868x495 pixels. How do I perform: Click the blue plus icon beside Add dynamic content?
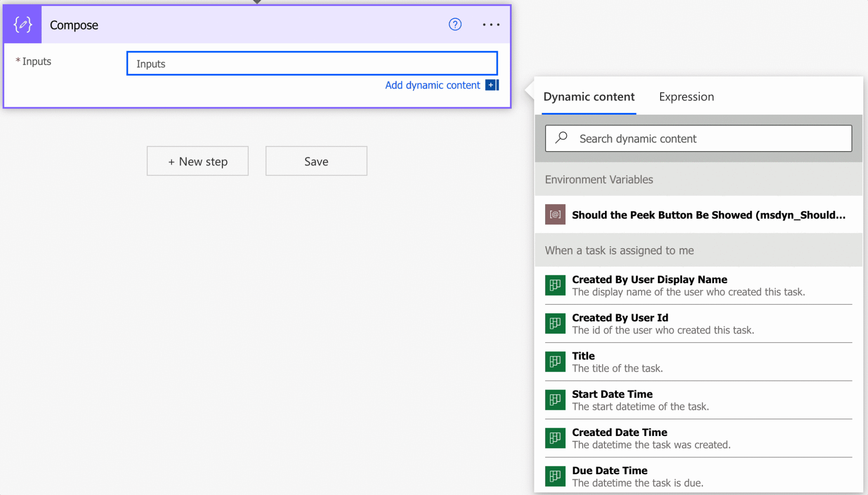[491, 85]
